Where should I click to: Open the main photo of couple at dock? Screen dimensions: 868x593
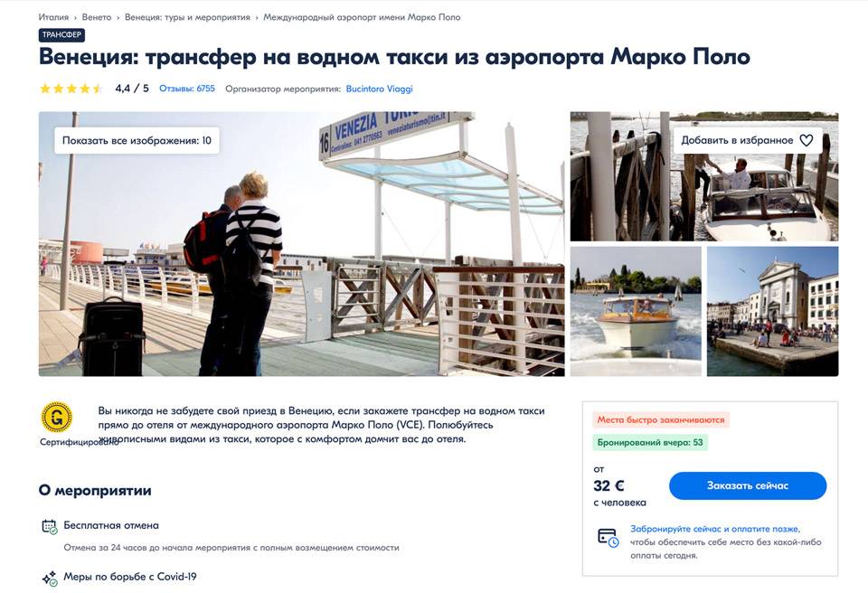(x=302, y=244)
